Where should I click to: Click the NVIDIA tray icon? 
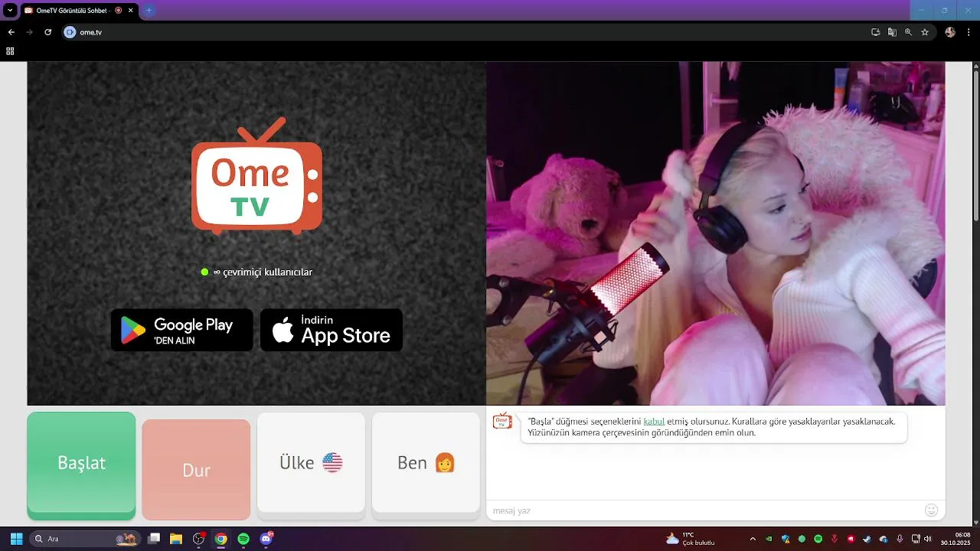coord(769,539)
